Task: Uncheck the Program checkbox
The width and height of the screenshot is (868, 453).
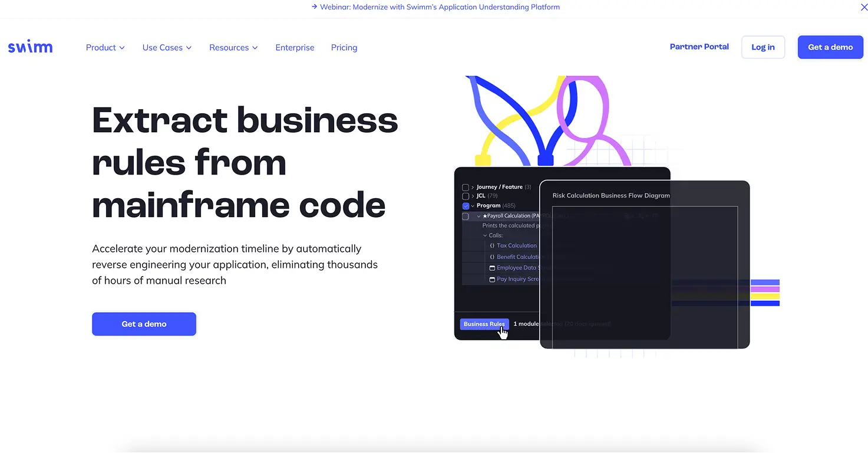Action: coord(466,206)
